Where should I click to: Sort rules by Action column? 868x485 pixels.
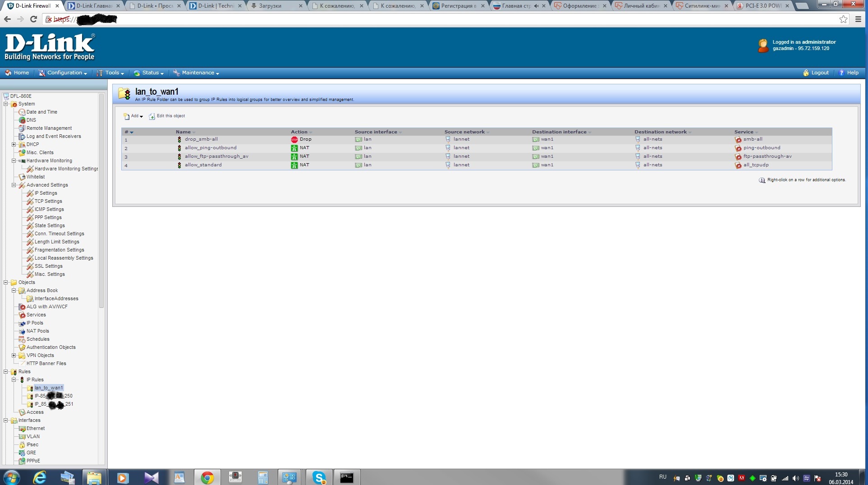coord(301,132)
